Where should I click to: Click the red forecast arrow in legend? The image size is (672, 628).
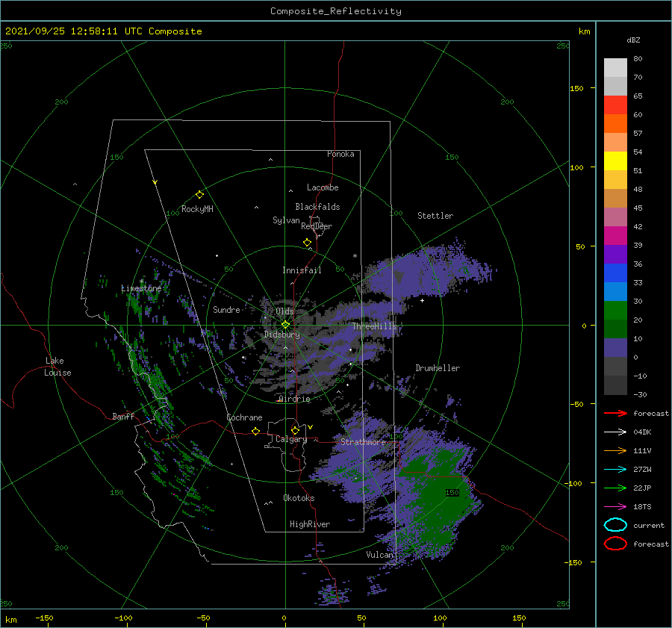(x=615, y=413)
